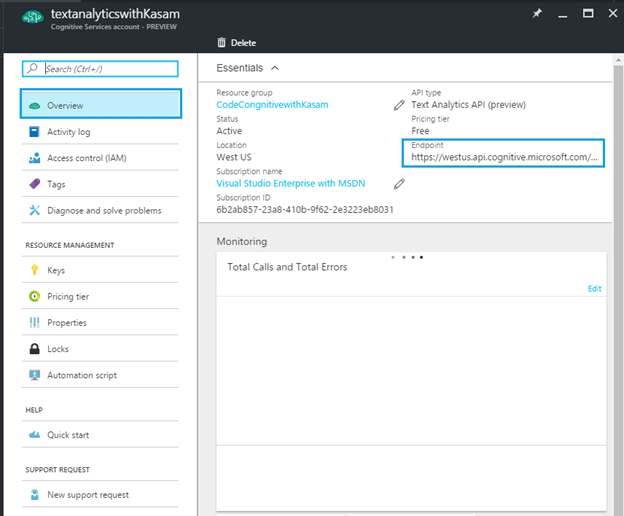Image resolution: width=624 pixels, height=516 pixels.
Task: Edit resource group with the pencil icon
Action: (x=399, y=105)
